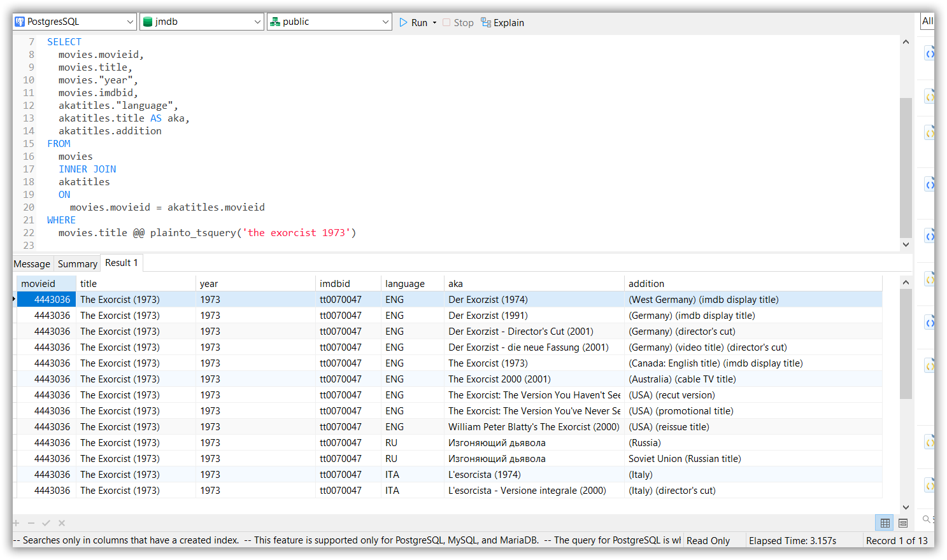This screenshot has width=947, height=560.
Task: Click the '(USA) (recut version)' cell
Action: click(753, 395)
